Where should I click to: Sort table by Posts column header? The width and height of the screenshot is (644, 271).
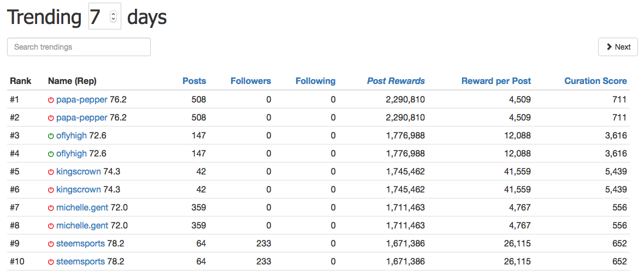pos(194,81)
